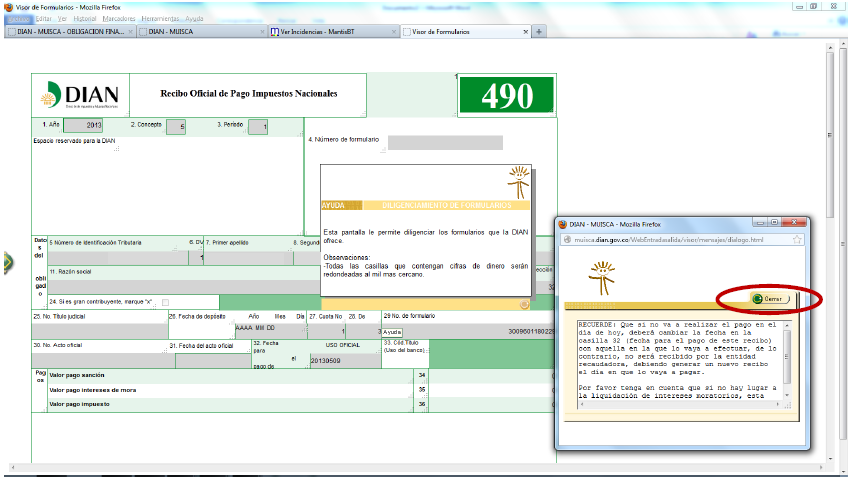The image size is (852, 481).
Task: Open the Herramientas menu
Action: coord(160,18)
